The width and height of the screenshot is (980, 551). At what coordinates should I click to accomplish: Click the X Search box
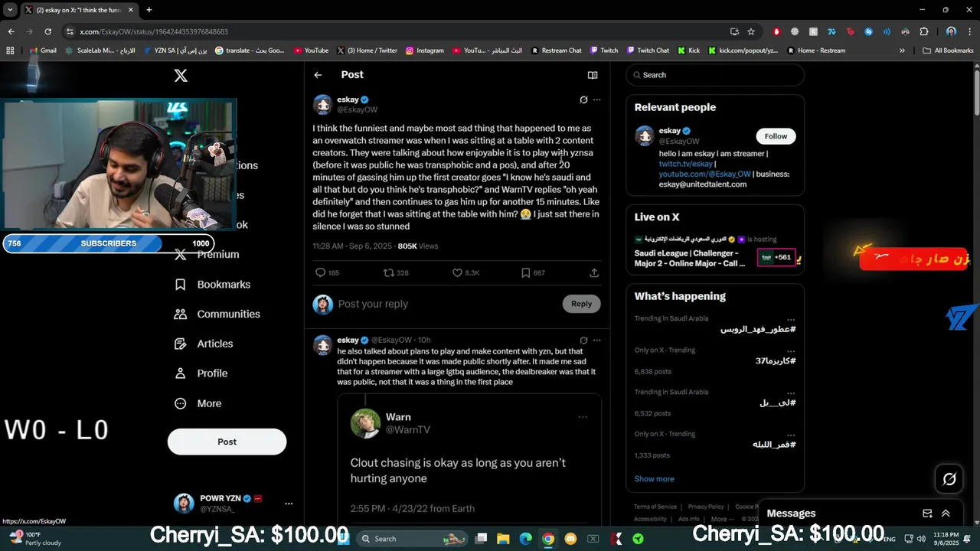coord(715,75)
